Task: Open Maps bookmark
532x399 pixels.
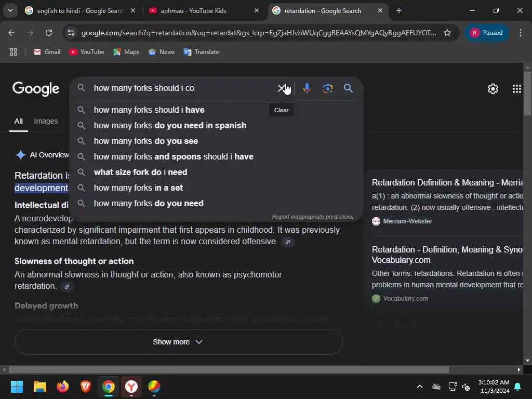Action: click(126, 52)
